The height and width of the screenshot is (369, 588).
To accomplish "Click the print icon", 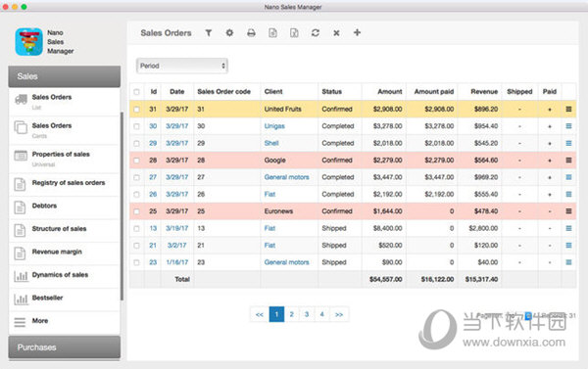I will pos(251,33).
